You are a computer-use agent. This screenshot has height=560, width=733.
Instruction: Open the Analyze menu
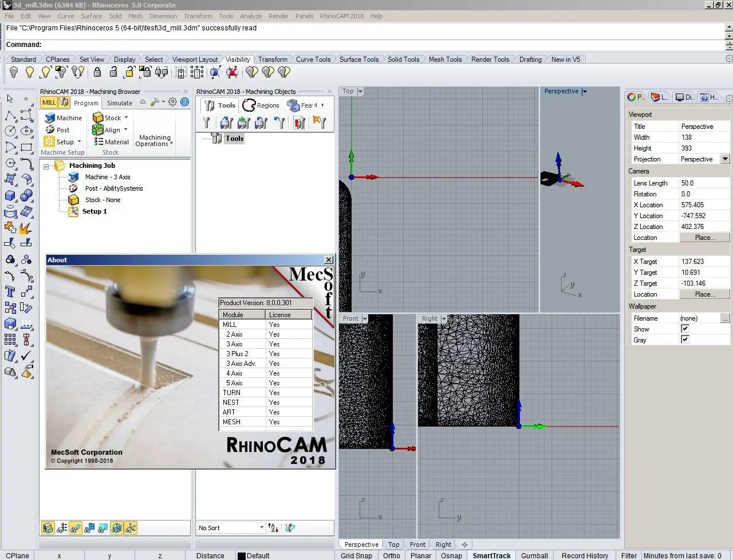[x=250, y=16]
